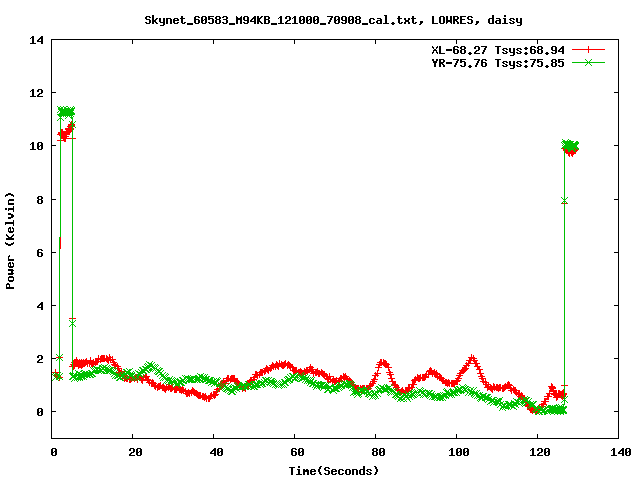640x480 pixels.
Task: Click the YR-75.76 Tsys:75.85 legend label
Action: point(498,63)
